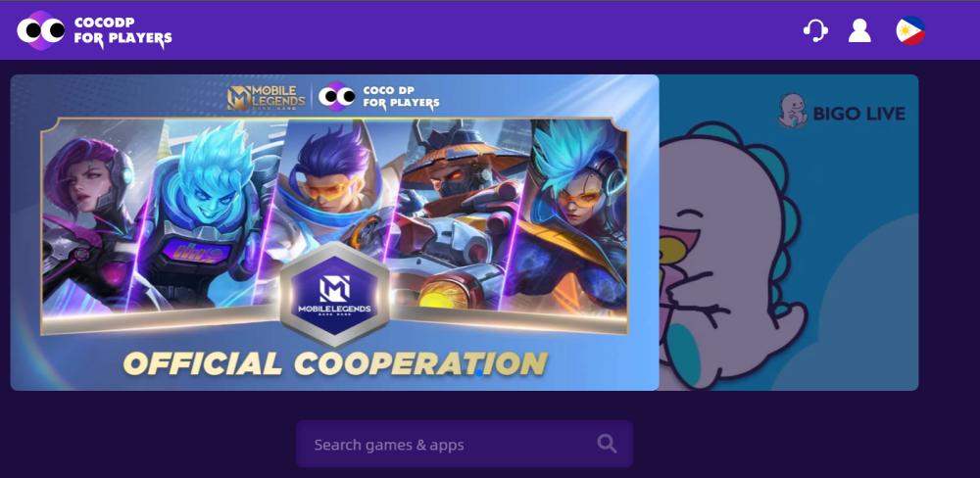This screenshot has height=478, width=980.
Task: Switch to the first carousel dot
Action: click(x=450, y=373)
